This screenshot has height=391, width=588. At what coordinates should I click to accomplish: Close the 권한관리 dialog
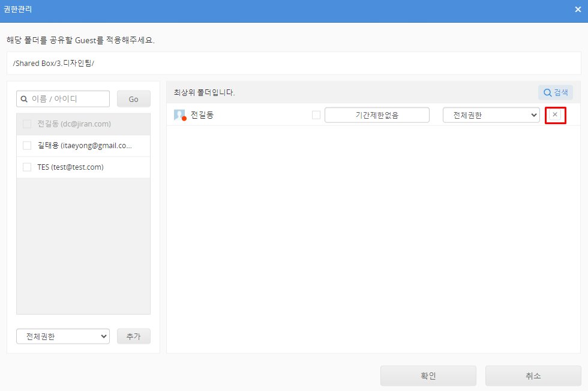pos(578,10)
